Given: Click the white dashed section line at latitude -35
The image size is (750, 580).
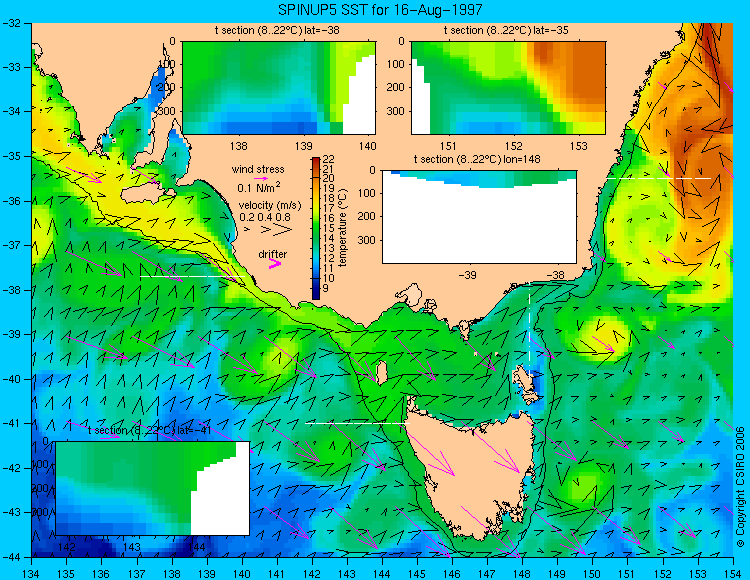Looking at the screenshot, I should (x=659, y=178).
